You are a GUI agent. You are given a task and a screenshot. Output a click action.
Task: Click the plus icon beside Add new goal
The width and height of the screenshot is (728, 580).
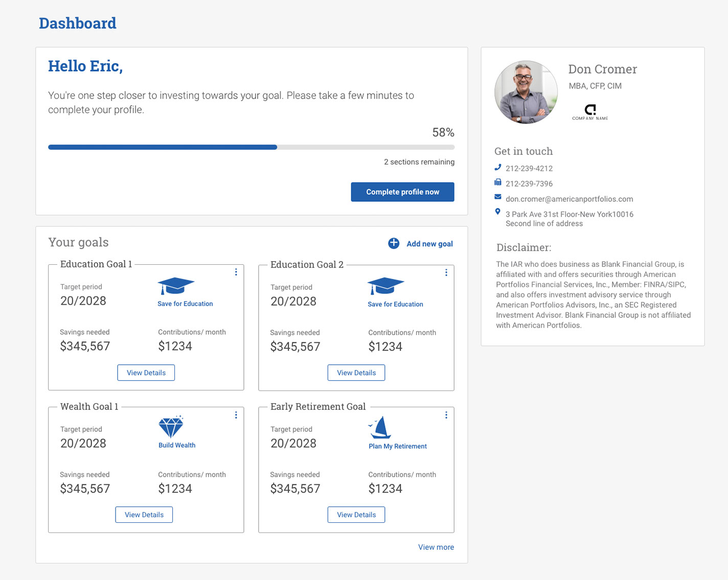(393, 243)
